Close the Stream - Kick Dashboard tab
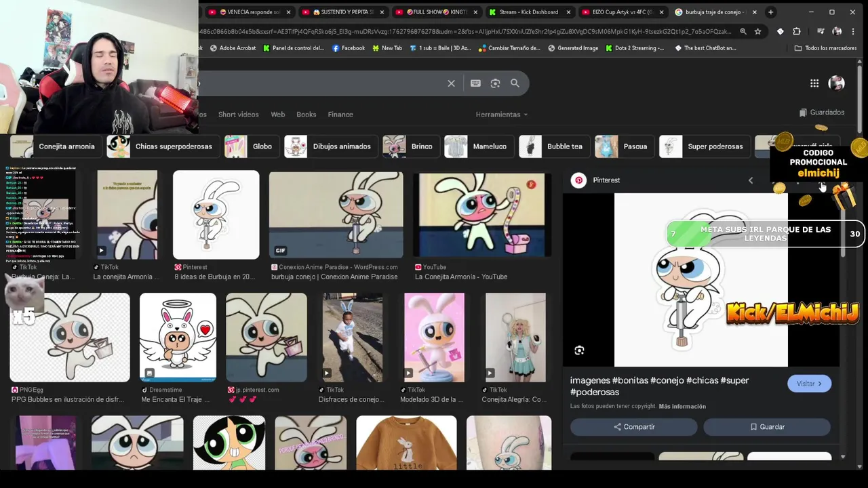Image resolution: width=868 pixels, height=488 pixels. click(x=568, y=12)
